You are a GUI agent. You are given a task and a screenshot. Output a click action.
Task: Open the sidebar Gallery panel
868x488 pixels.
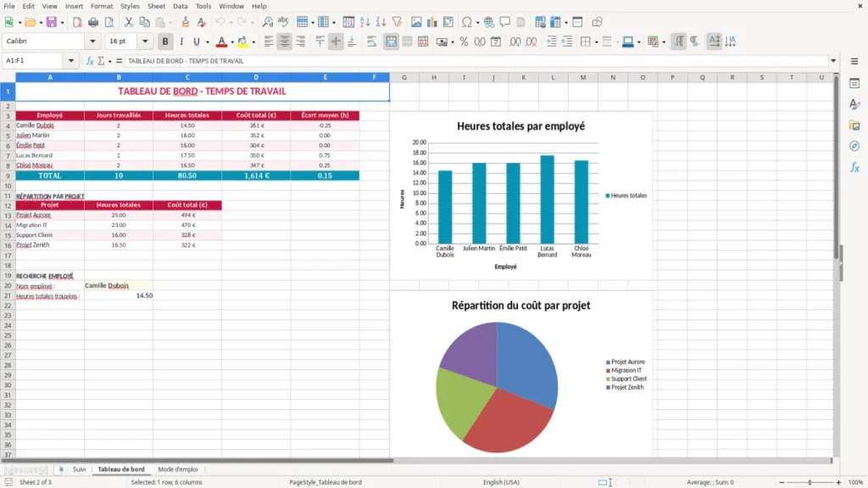click(854, 125)
